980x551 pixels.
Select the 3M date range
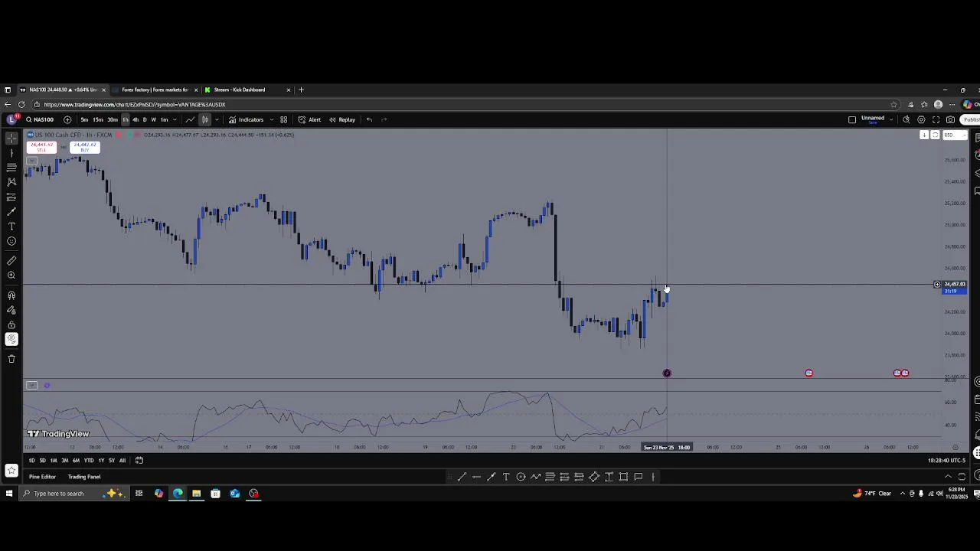(64, 460)
